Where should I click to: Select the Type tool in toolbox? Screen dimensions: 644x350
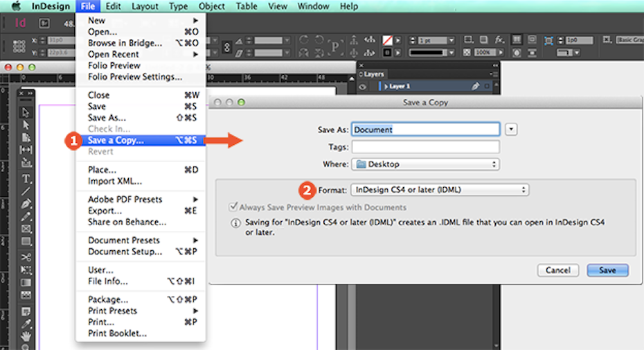26,178
